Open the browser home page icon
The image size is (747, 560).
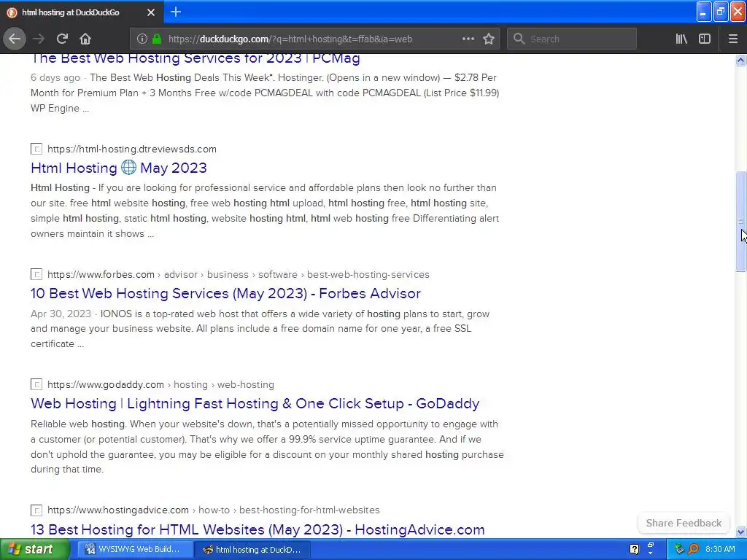tap(85, 39)
